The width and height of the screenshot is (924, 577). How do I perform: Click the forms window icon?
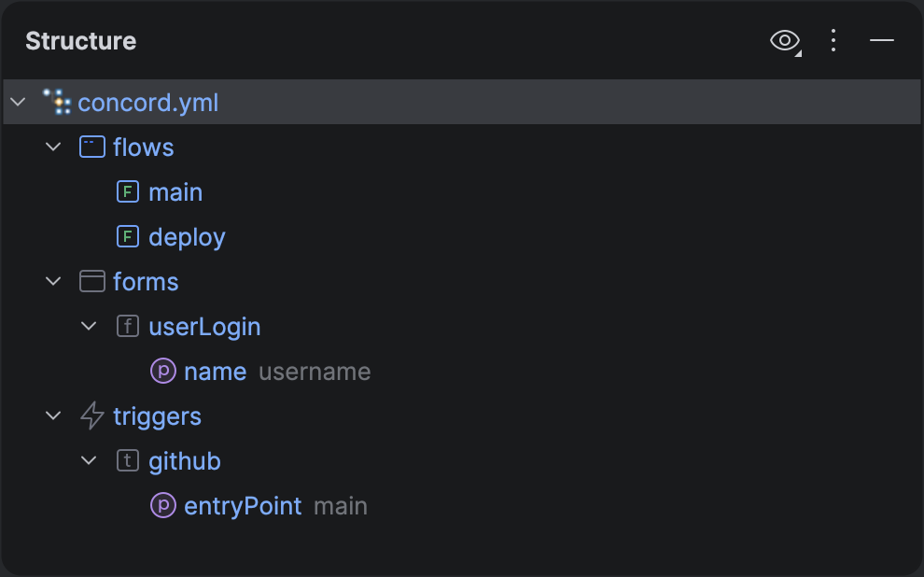tap(91, 282)
